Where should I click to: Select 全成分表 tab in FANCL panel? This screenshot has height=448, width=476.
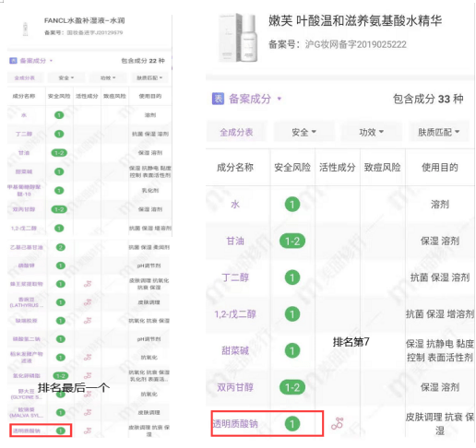25,77
